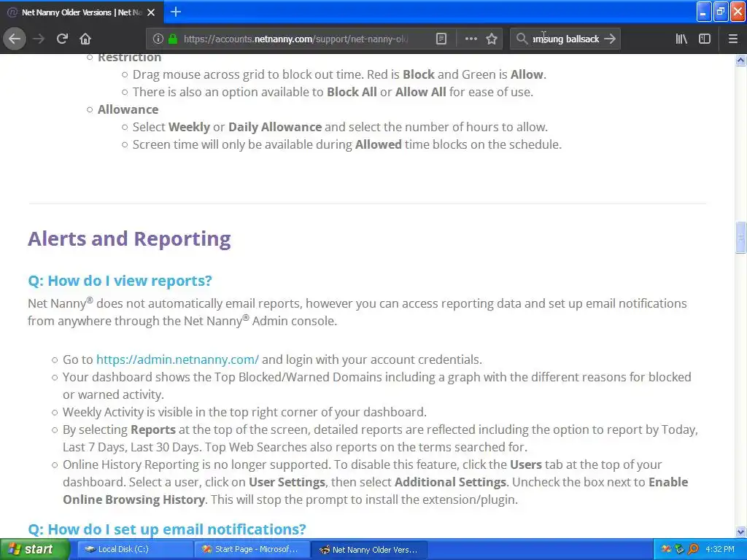Click 'Q: How do I set up email notifications?'
The width and height of the screenshot is (747, 560).
167,529
